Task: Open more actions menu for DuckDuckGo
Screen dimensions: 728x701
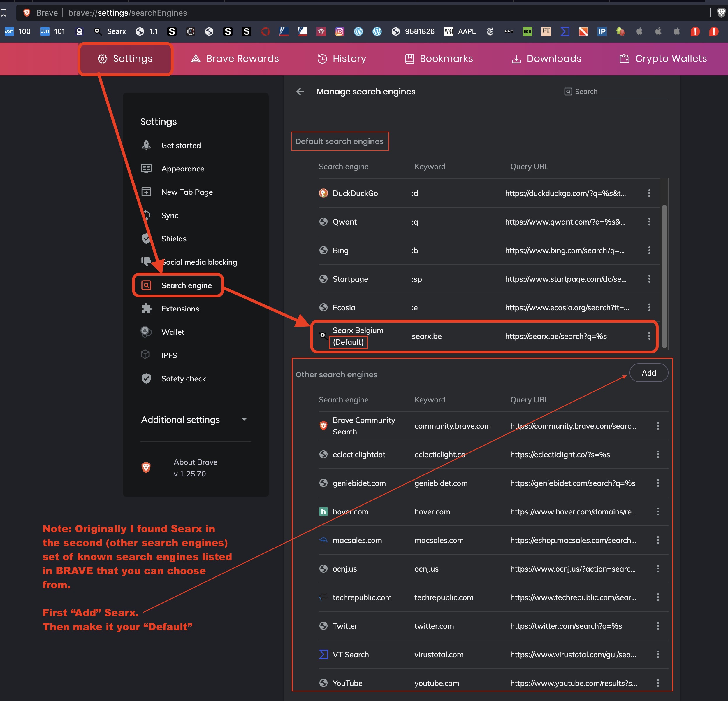Action: (649, 193)
